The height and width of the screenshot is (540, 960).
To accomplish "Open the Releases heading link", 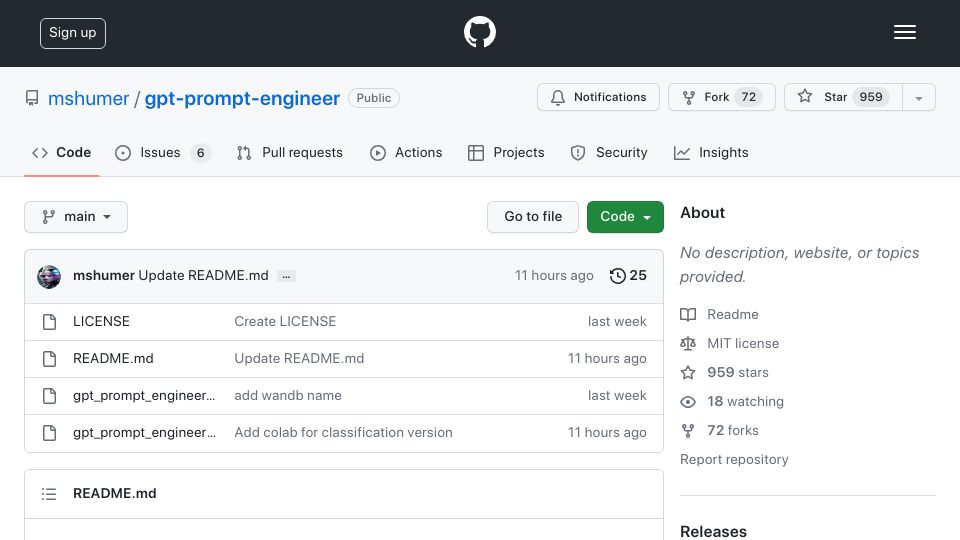I will pos(713,531).
